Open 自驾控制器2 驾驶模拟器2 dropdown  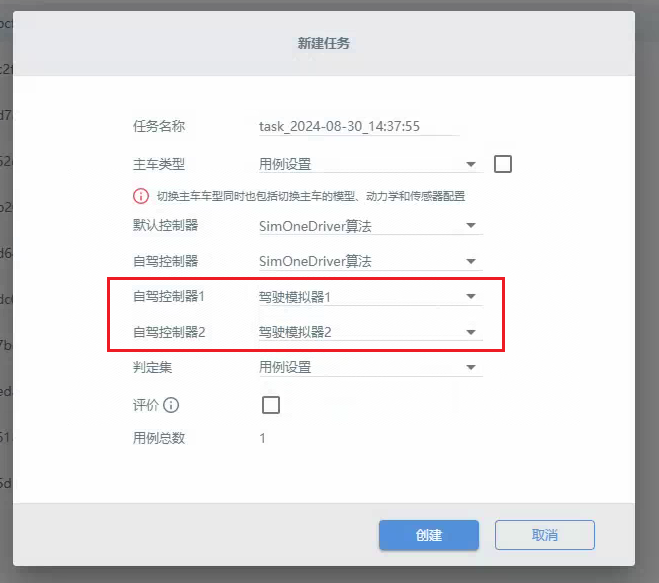coord(369,332)
